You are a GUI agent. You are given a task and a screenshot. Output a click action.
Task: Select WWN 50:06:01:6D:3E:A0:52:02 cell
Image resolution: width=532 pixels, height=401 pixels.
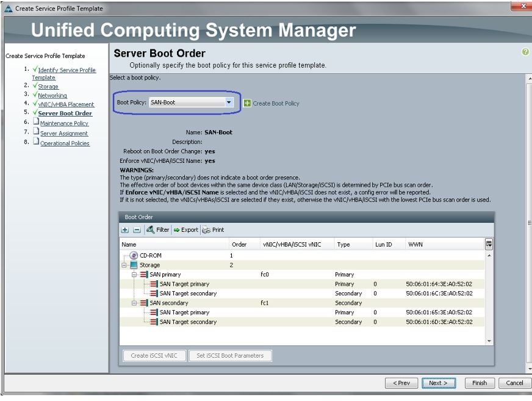click(x=439, y=322)
